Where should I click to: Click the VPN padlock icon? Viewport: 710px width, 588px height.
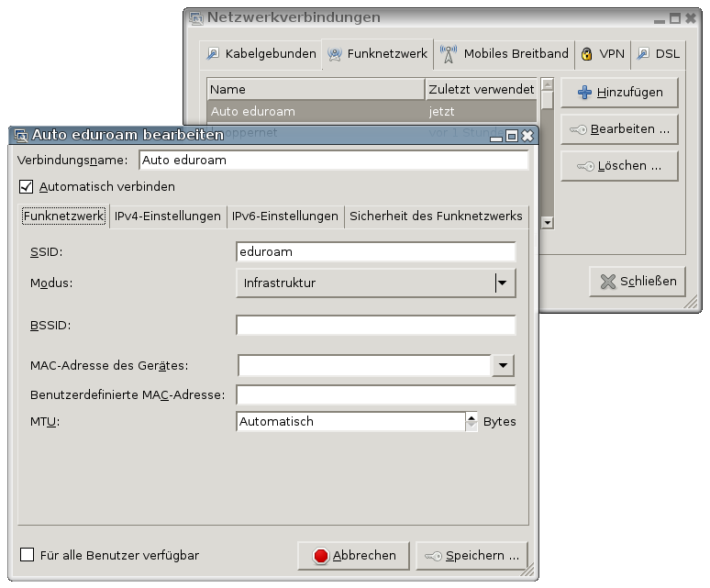coord(586,54)
